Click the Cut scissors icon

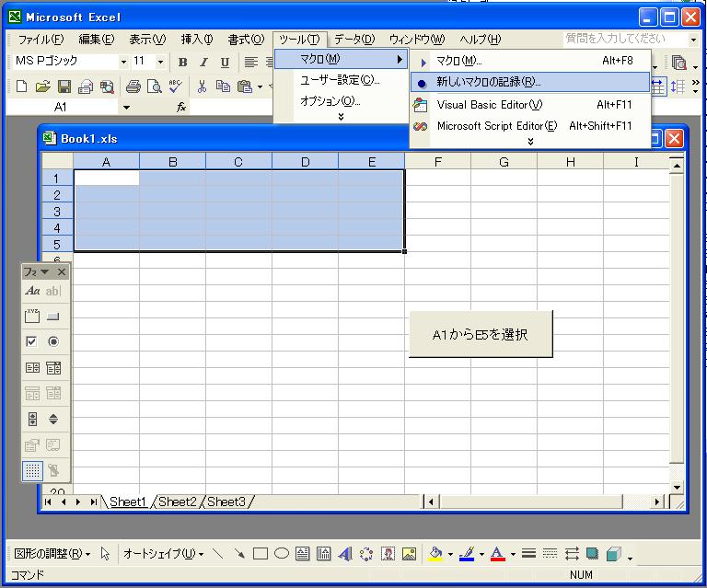click(202, 86)
